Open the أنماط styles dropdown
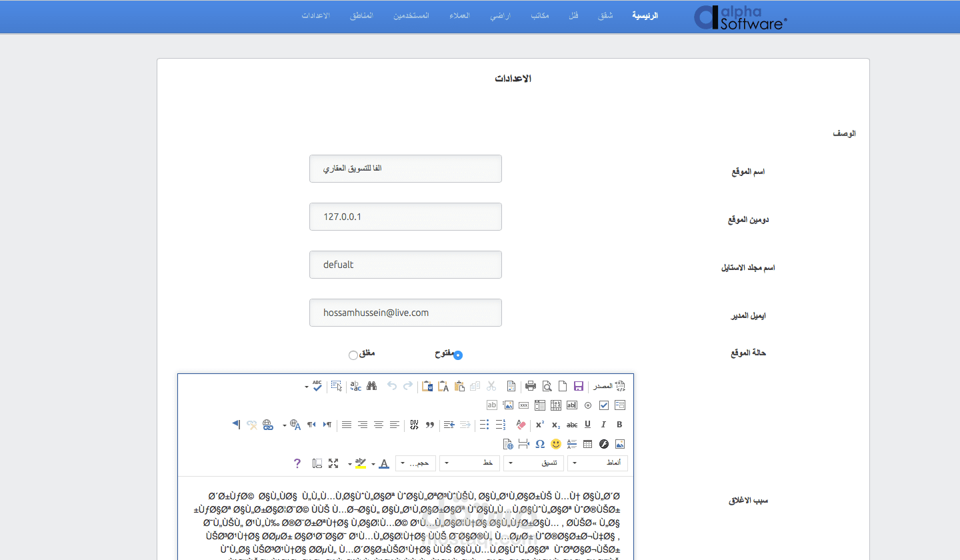 click(597, 463)
